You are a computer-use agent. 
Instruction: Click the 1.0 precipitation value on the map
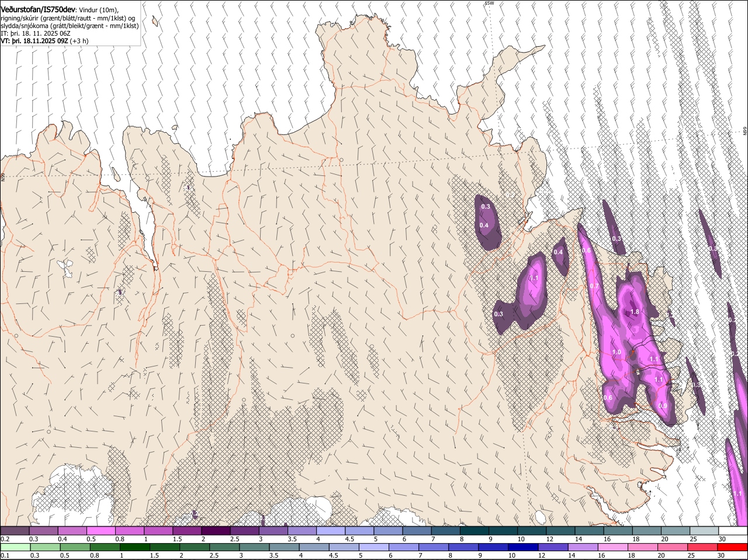(x=617, y=352)
